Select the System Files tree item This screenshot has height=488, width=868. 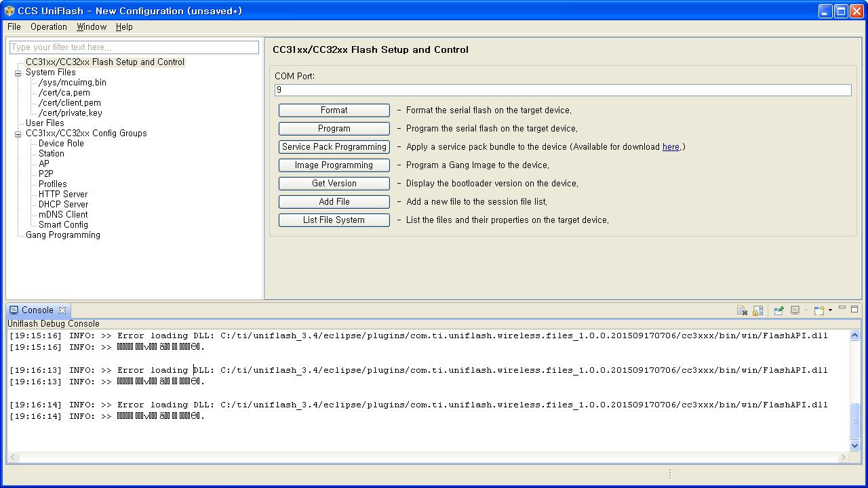51,73
